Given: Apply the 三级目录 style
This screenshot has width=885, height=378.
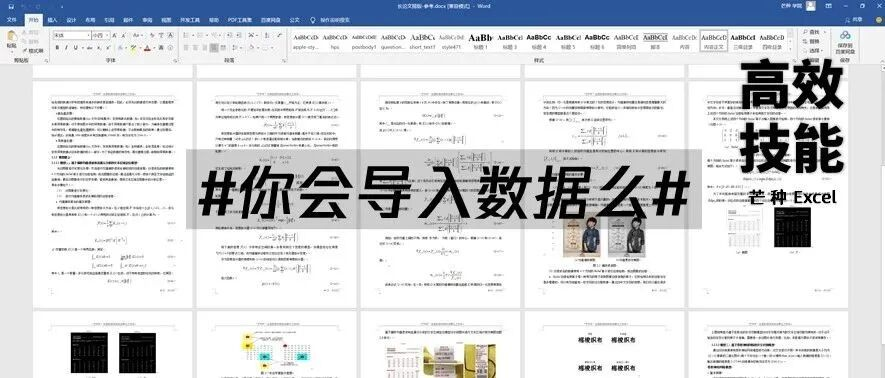Looking at the screenshot, I should (x=743, y=41).
